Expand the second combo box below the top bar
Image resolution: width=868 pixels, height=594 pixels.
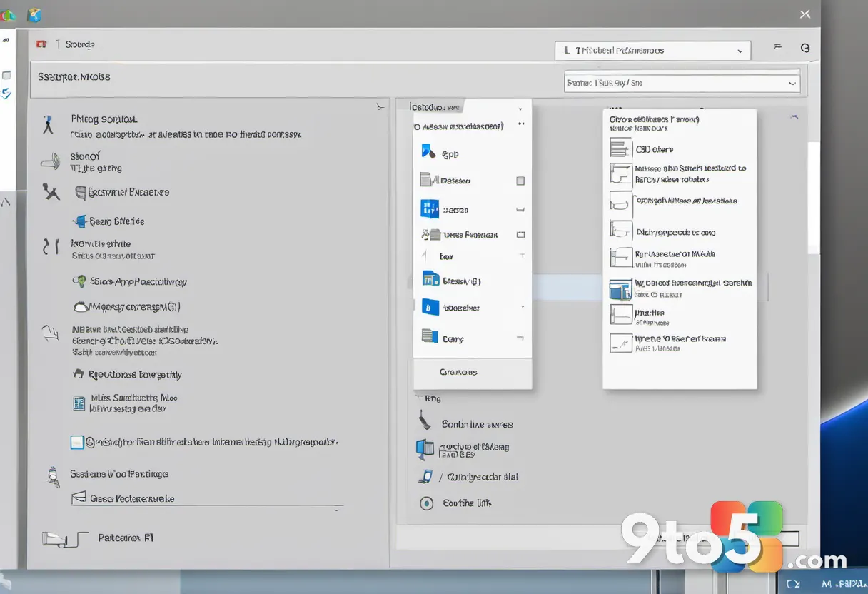(x=682, y=83)
